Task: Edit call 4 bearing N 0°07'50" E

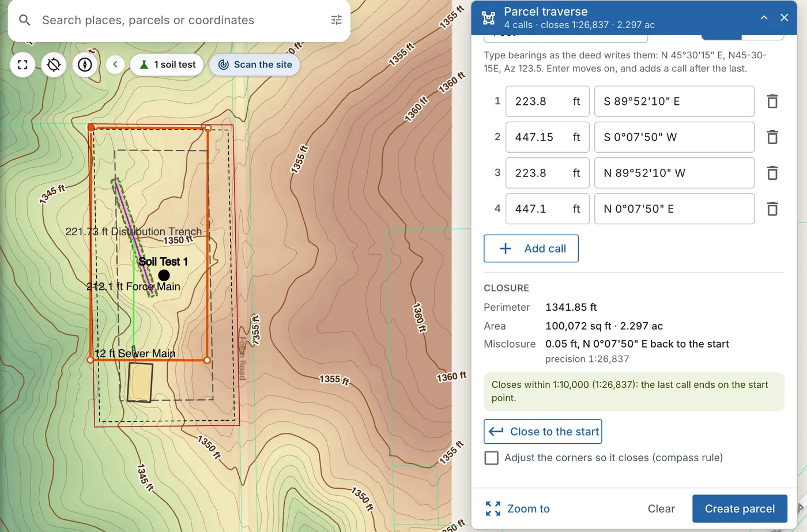Action: pos(674,209)
